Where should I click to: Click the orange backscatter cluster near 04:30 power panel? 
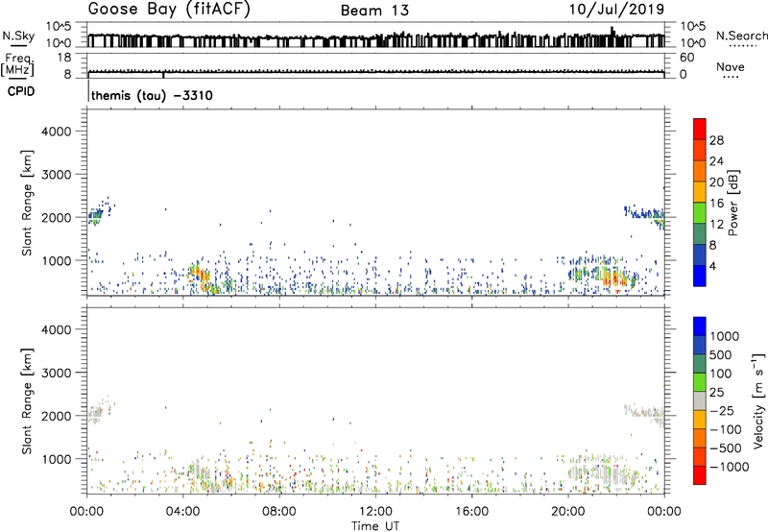tap(199, 277)
